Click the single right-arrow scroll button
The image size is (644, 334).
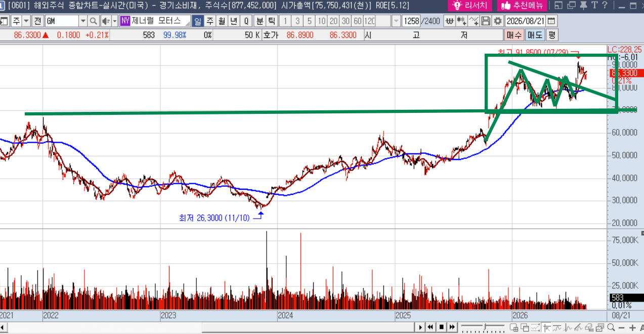420,327
